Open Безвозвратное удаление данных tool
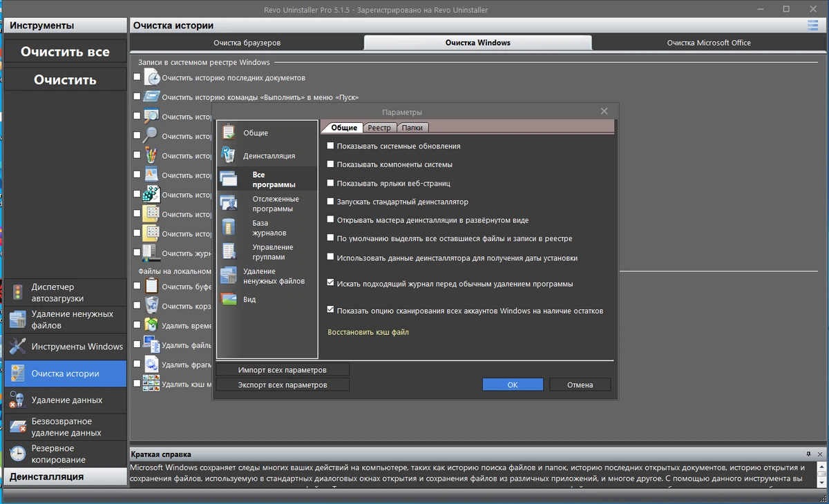829x504 pixels. click(66, 427)
